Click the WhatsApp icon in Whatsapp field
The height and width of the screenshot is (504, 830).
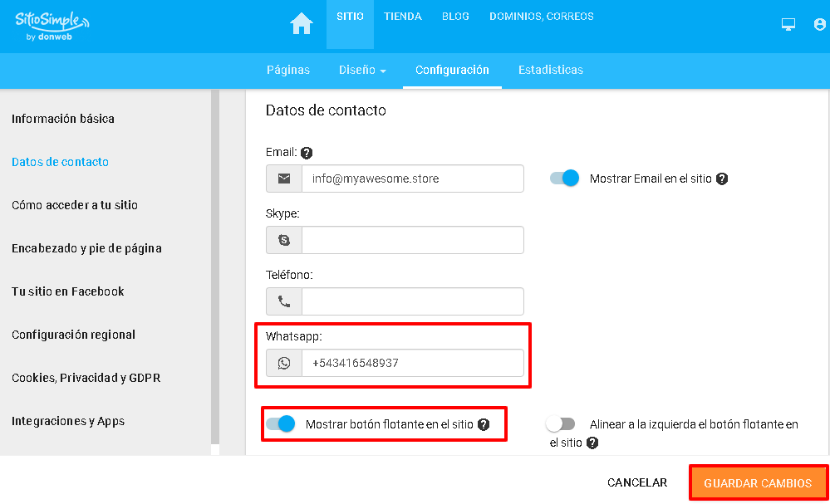[x=284, y=363]
